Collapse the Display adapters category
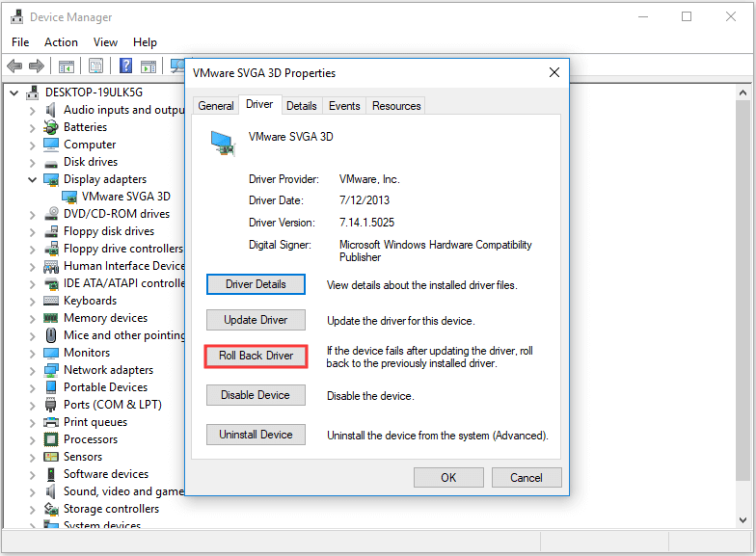756x556 pixels. (x=32, y=179)
